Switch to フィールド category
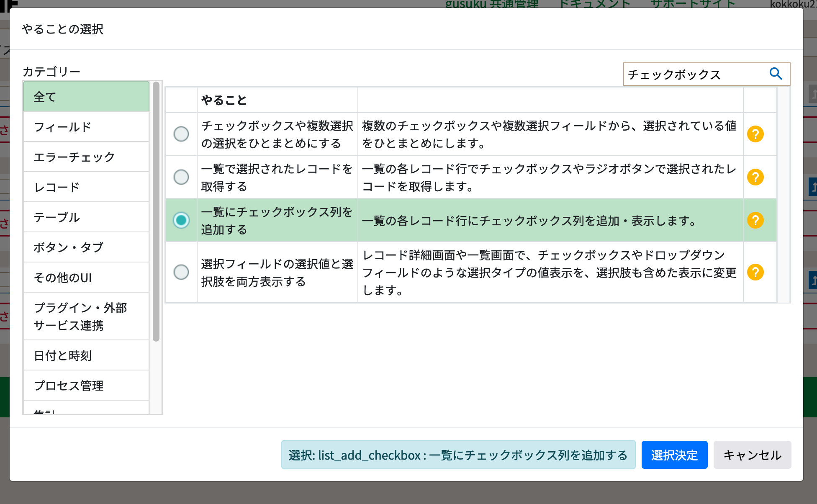The height and width of the screenshot is (504, 817). [61, 127]
